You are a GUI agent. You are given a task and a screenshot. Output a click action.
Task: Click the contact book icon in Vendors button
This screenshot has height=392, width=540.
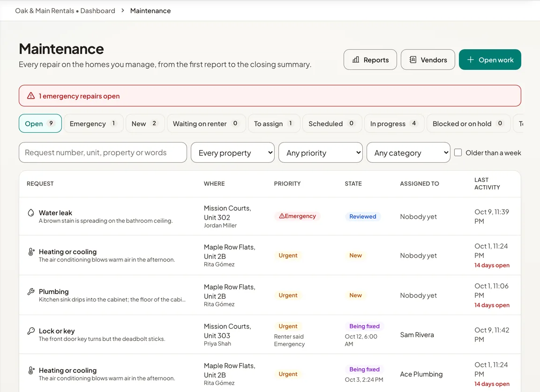(413, 60)
